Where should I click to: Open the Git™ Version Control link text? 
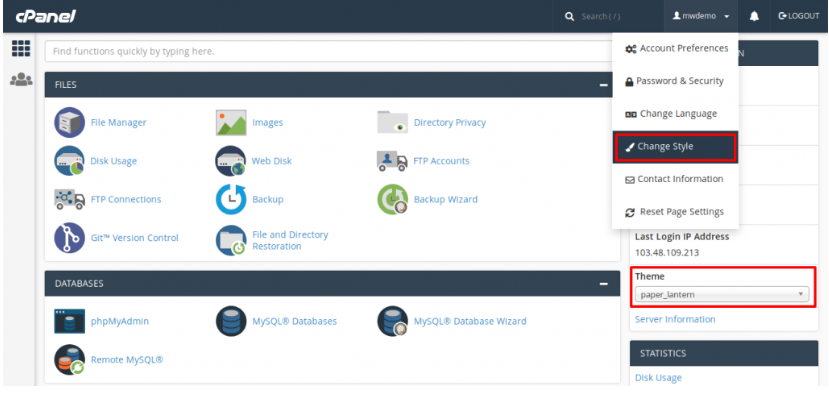[135, 238]
